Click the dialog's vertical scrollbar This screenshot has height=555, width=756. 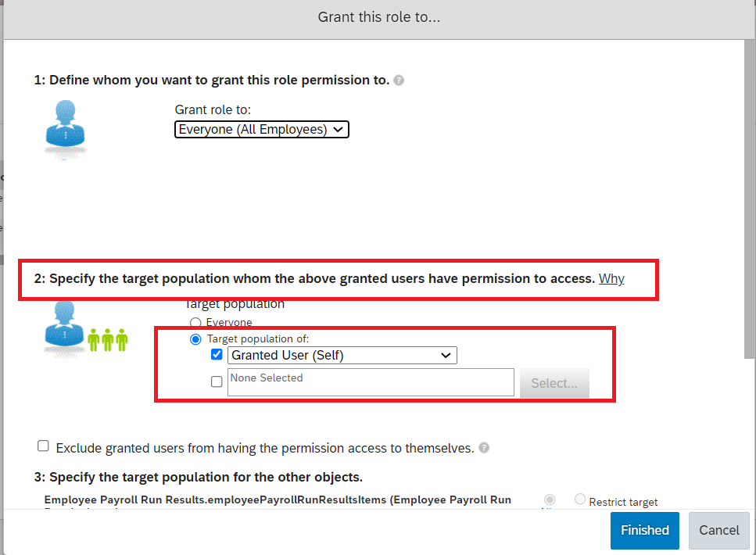tap(749, 199)
